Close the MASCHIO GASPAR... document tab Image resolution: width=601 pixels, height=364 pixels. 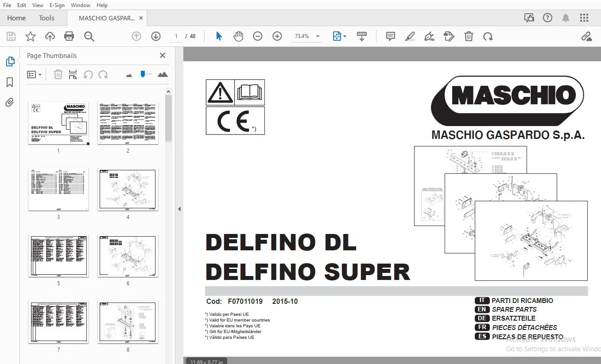coord(141,18)
